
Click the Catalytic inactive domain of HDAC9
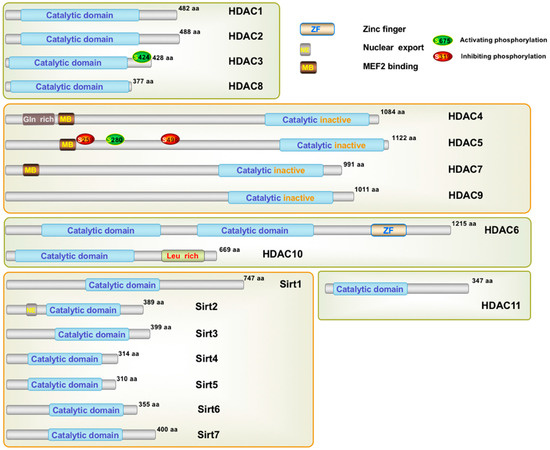point(280,197)
